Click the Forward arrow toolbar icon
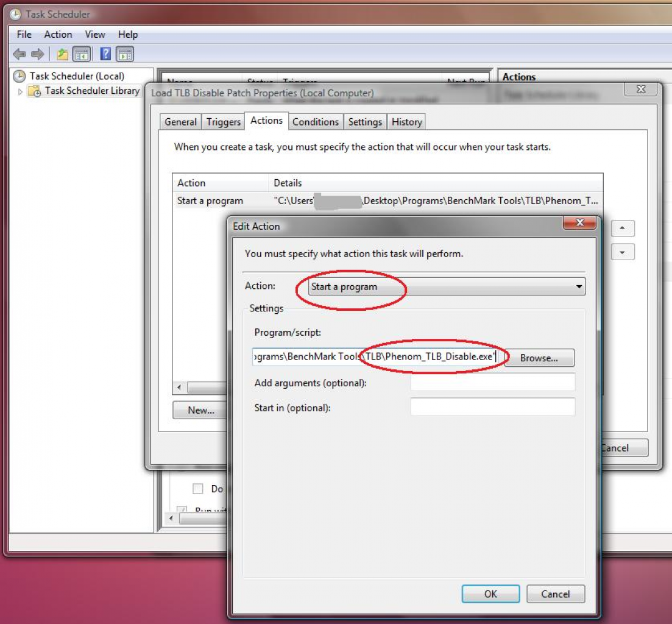This screenshot has width=672, height=624. [x=38, y=54]
